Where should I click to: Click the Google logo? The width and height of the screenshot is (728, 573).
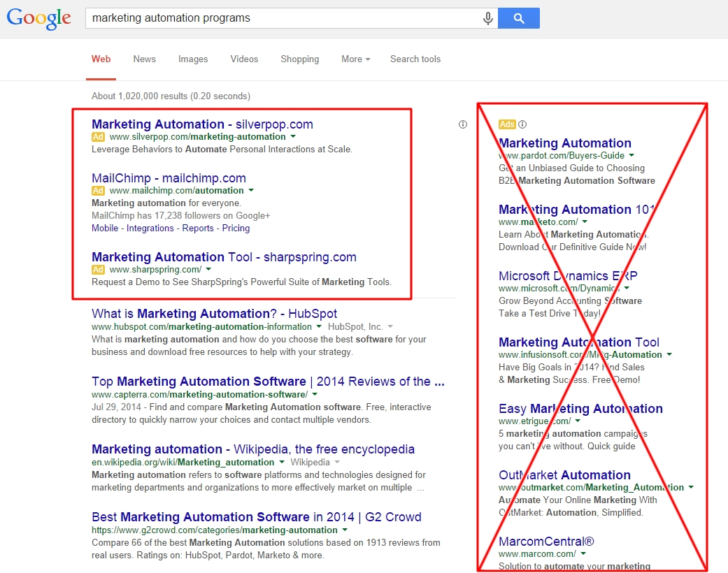coord(39,18)
